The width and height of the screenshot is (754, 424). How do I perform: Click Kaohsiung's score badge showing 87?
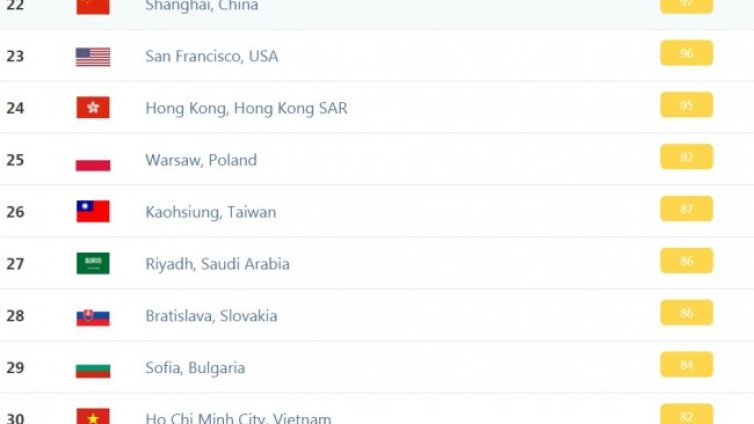[686, 209]
